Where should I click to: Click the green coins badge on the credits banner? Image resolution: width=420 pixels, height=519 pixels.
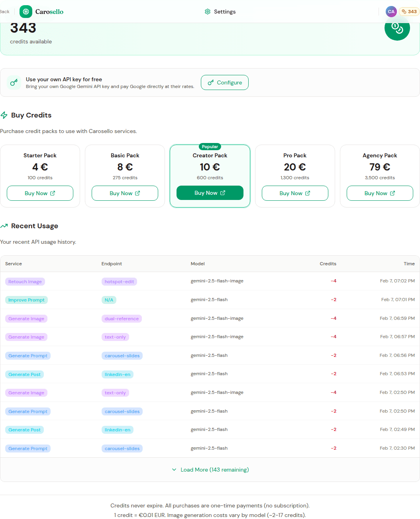[x=397, y=28]
